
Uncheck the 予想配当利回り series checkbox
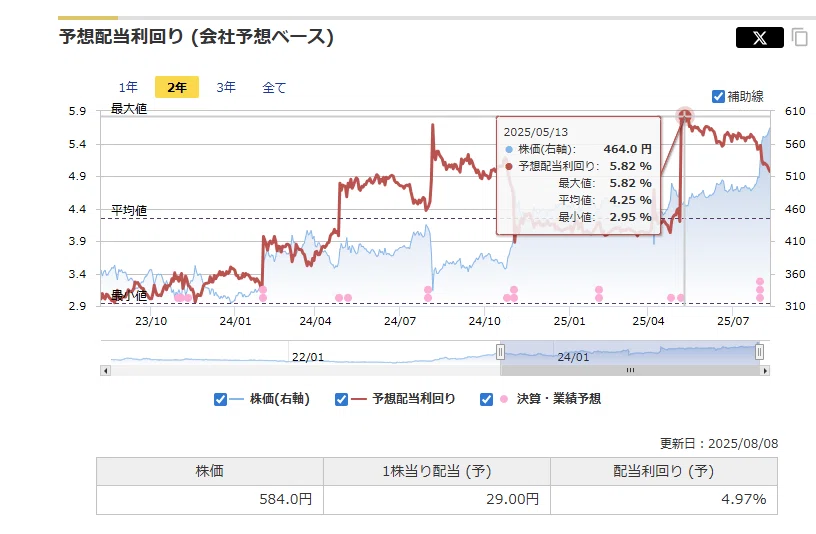341,399
